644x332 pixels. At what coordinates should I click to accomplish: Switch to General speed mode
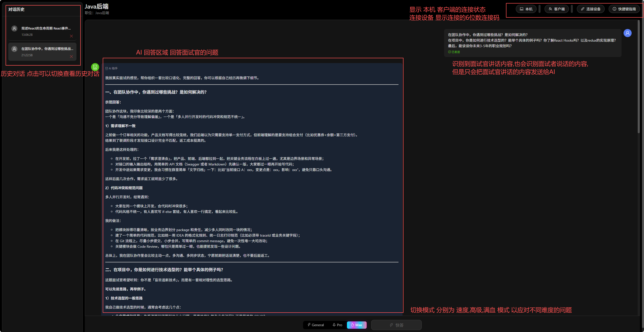[315, 325]
